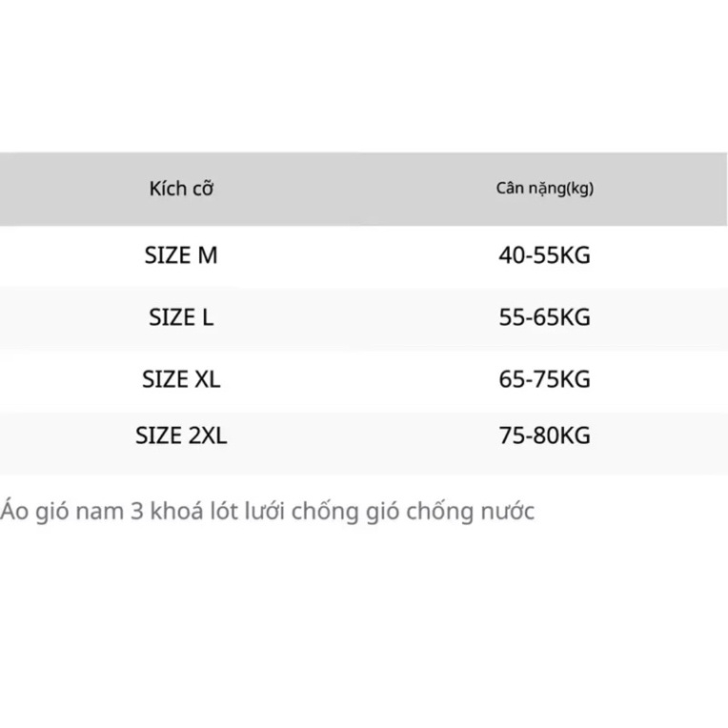Image resolution: width=728 pixels, height=728 pixels.
Task: Select the SIZE M row label
Action: (x=181, y=255)
